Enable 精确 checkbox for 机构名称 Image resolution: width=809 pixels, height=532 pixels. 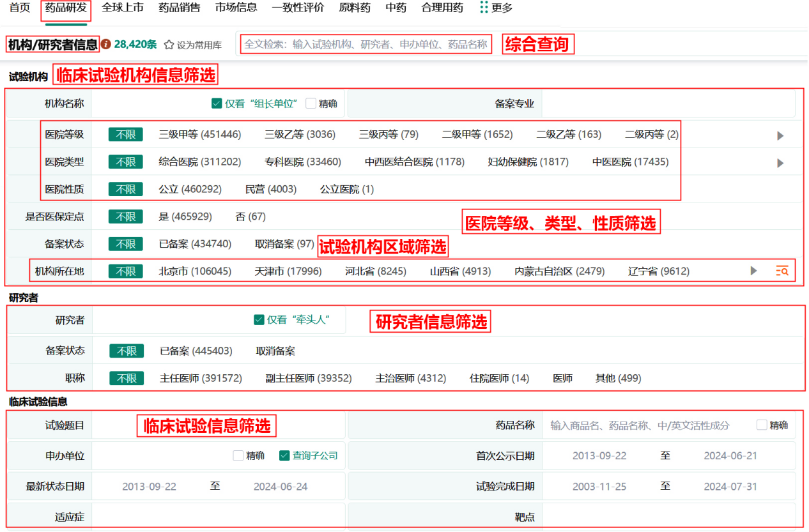click(311, 103)
